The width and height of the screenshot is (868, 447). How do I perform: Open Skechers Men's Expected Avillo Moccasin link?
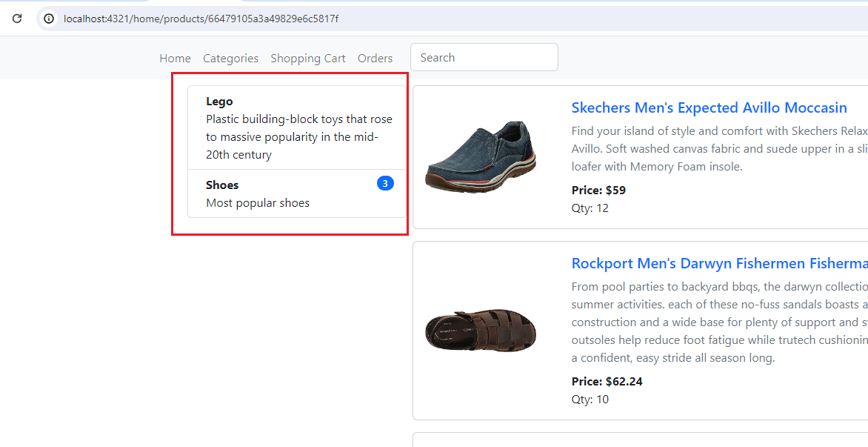click(x=709, y=107)
